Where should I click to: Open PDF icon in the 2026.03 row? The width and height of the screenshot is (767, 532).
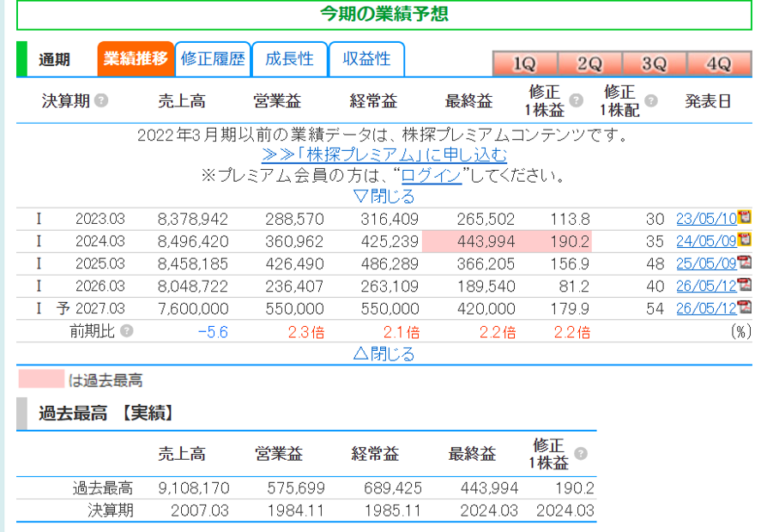[x=744, y=284]
